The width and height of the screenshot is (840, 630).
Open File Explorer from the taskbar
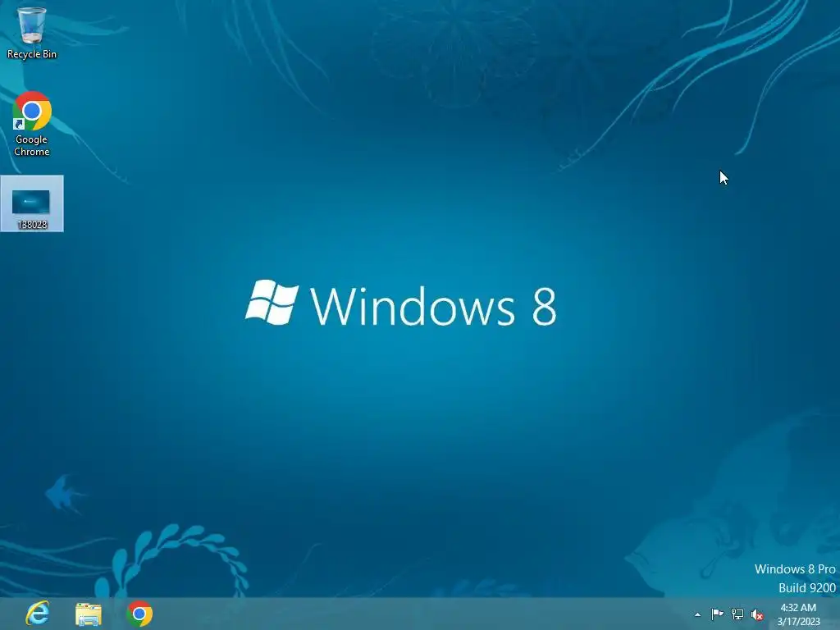coord(89,614)
